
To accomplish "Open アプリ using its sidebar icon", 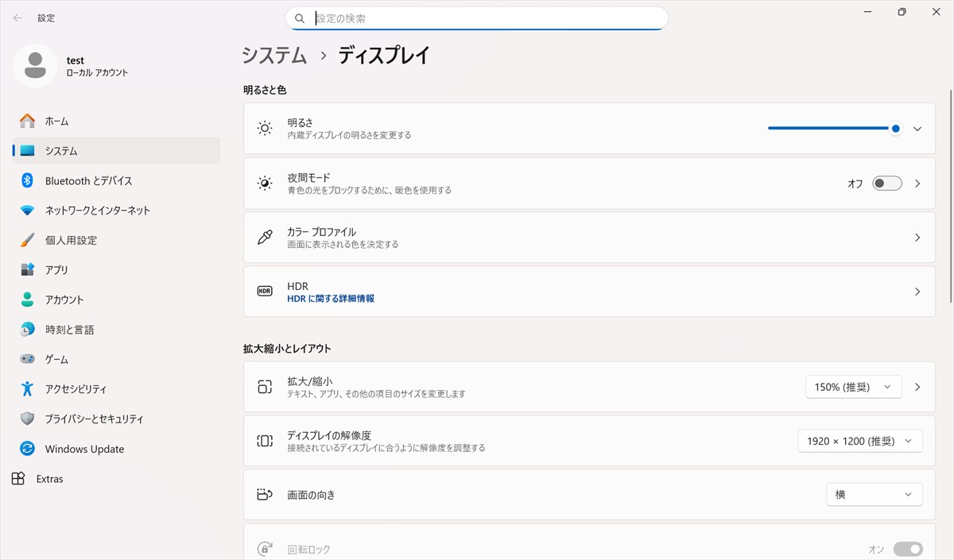I will click(x=28, y=270).
